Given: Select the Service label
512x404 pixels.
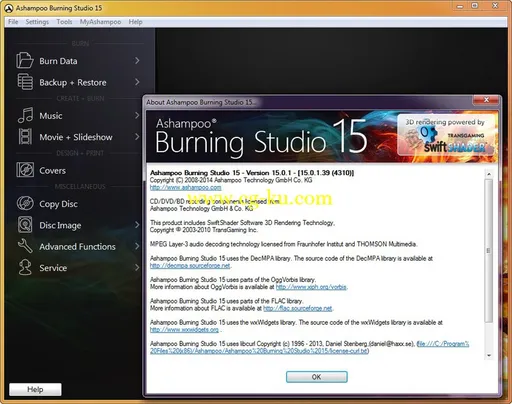Looking at the screenshot, I should point(53,268).
